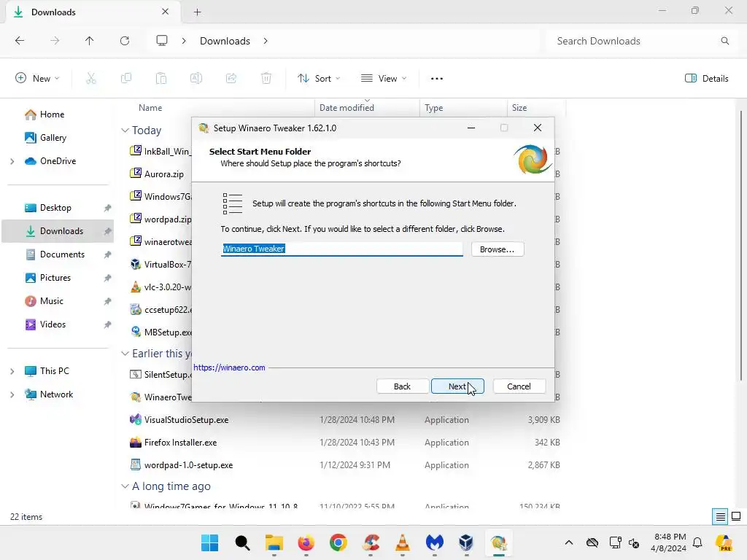Click Browse... to choose a different folder

point(498,249)
